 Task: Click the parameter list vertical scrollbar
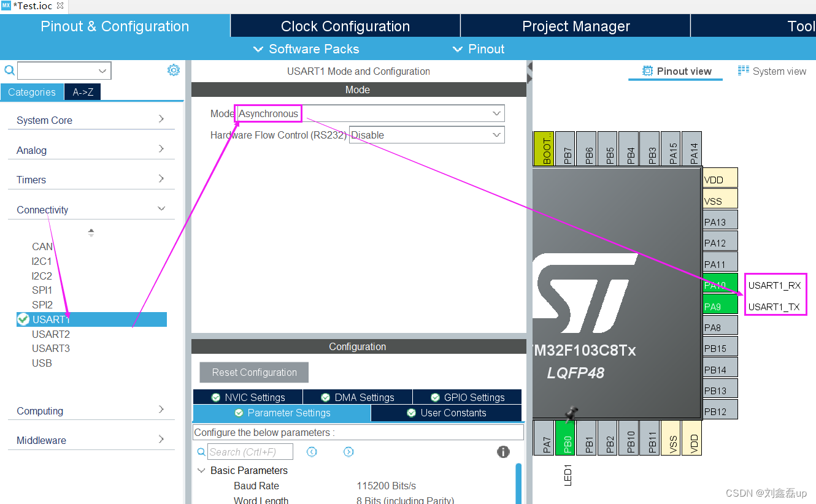[x=519, y=483]
